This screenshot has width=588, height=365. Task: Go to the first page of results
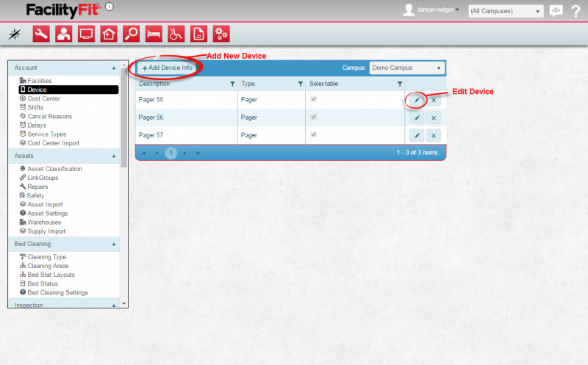(x=143, y=153)
